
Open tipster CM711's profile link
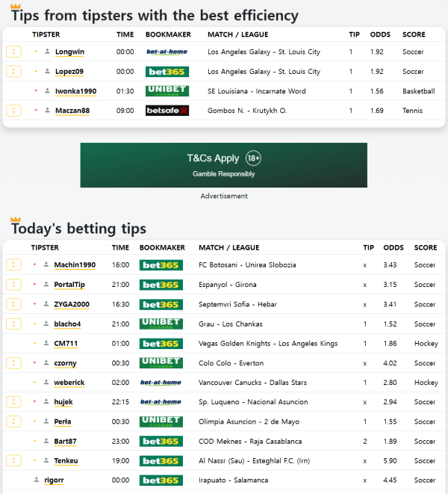tap(66, 344)
